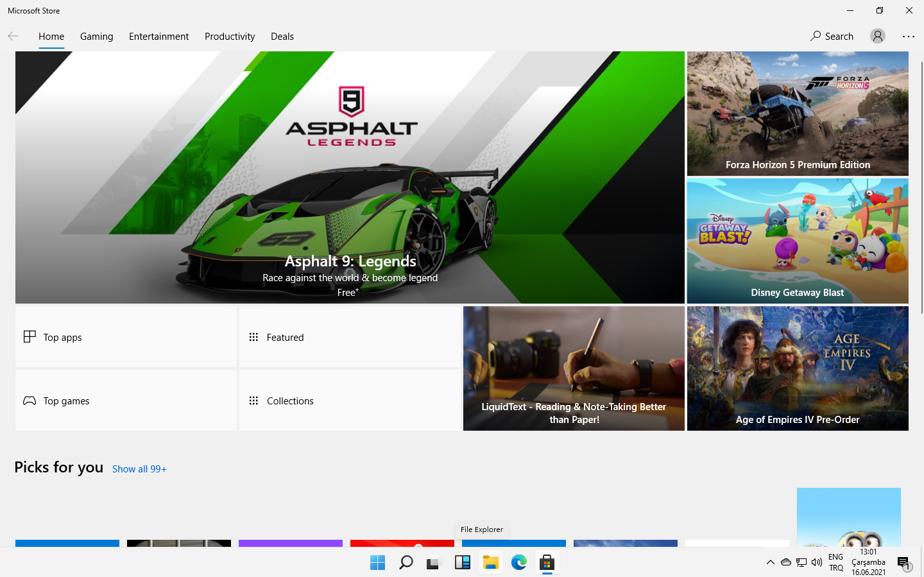Switch to the Home tab
The width and height of the screenshot is (924, 577).
coord(51,37)
